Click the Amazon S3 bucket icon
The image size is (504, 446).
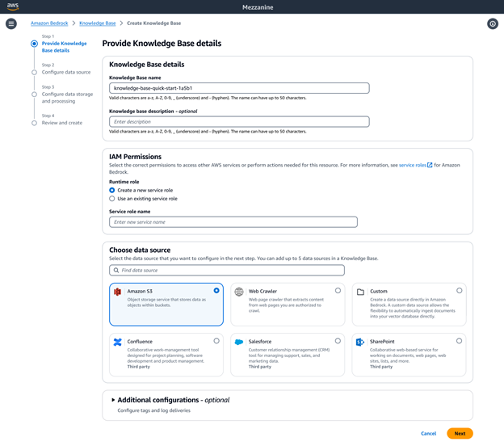[118, 292]
